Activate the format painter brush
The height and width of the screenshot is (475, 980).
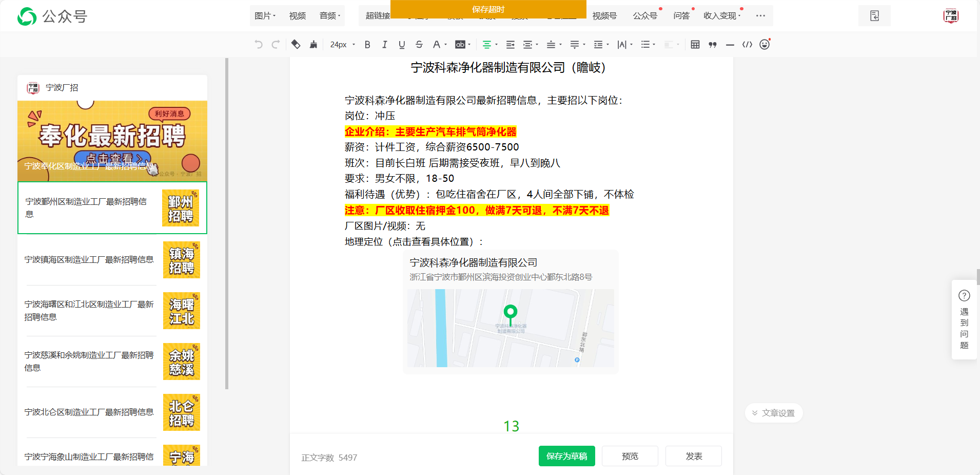coord(313,45)
